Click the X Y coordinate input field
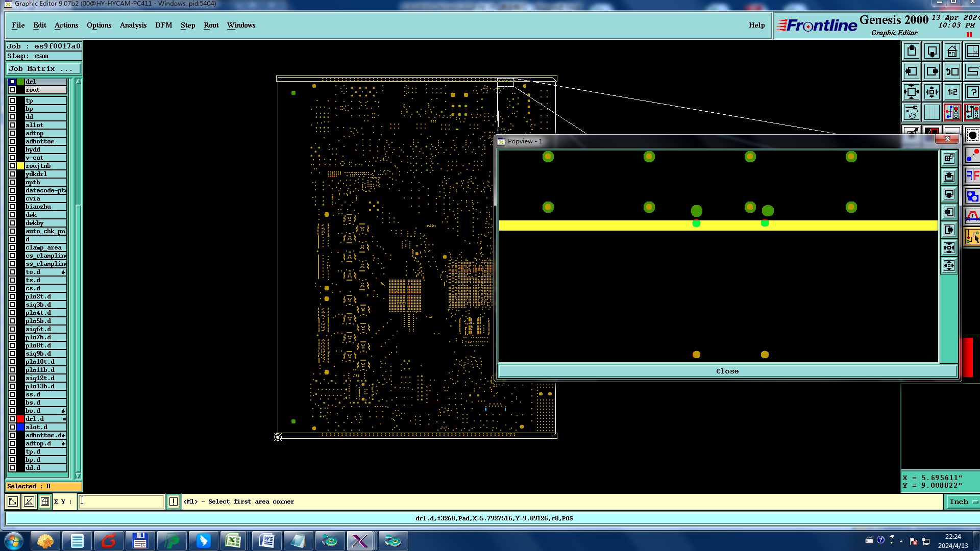 (121, 502)
